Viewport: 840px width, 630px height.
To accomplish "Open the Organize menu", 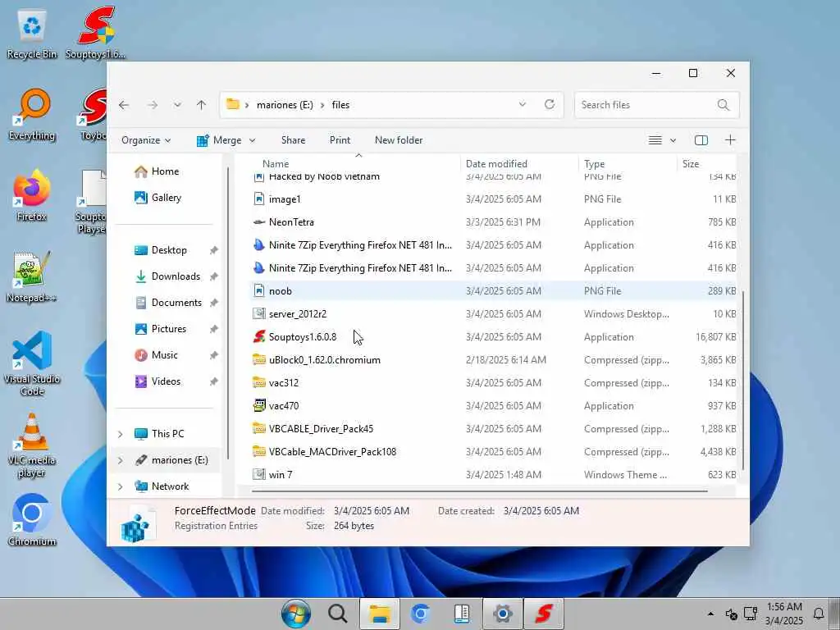I will coord(146,140).
